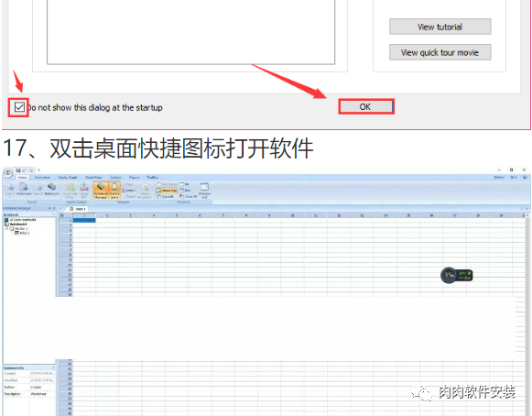Switch to the Report ribbon tab
Viewport: 532px width, 416px height.
point(134,177)
